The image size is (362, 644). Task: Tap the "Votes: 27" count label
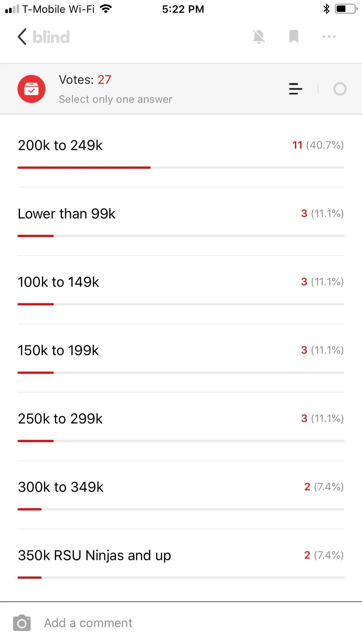click(85, 80)
